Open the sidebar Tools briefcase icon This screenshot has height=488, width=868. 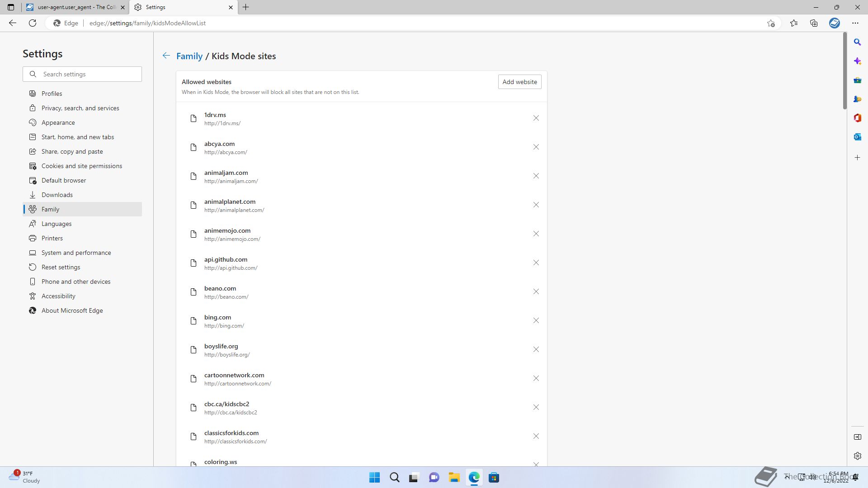[857, 80]
